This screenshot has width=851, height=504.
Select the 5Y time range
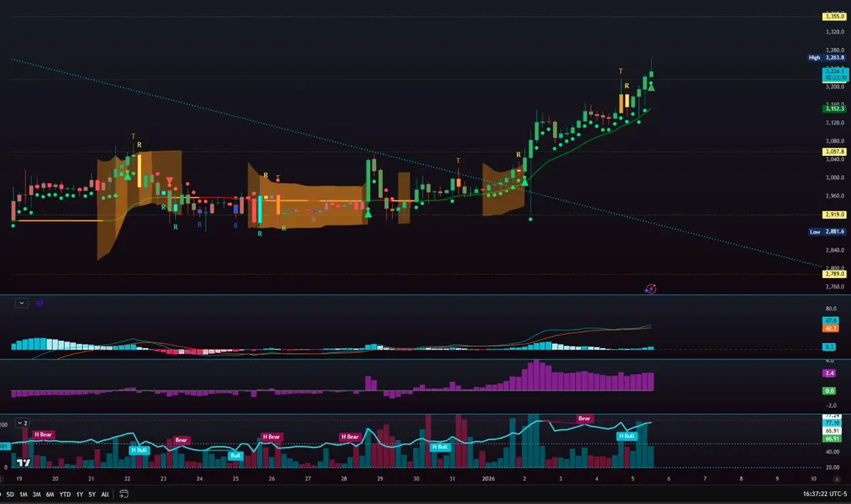tap(91, 494)
